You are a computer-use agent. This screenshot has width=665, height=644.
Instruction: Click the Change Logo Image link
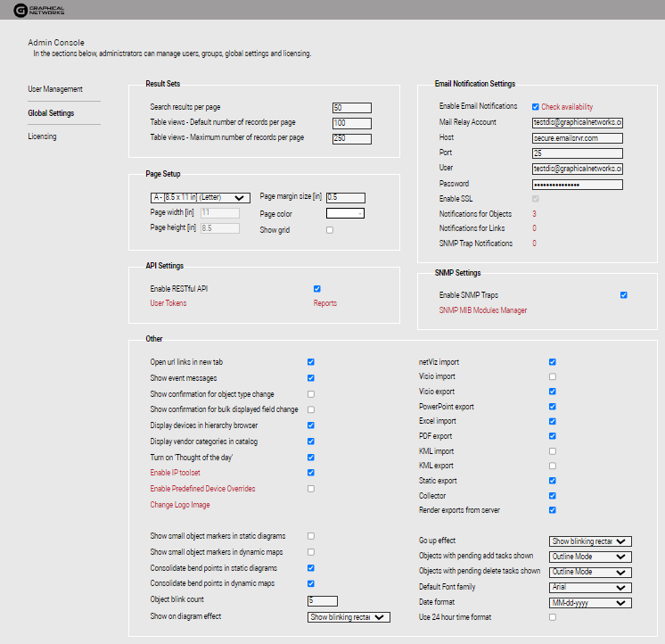point(180,505)
